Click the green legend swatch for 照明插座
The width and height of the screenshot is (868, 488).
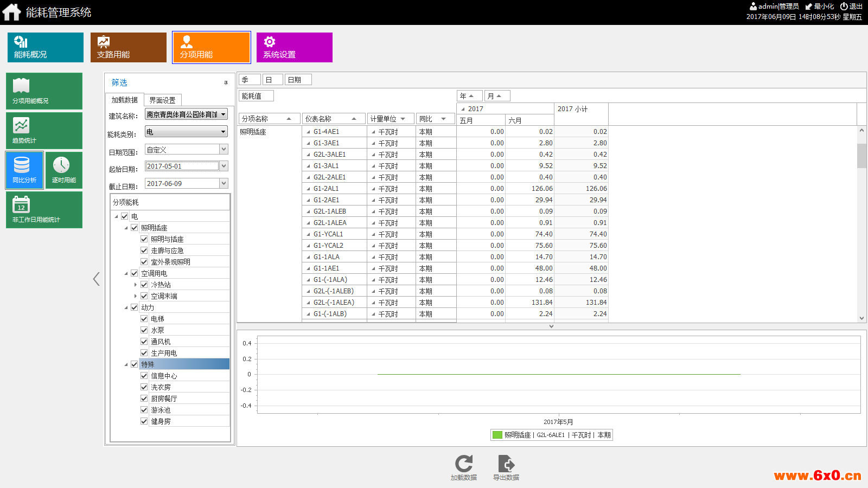[497, 435]
